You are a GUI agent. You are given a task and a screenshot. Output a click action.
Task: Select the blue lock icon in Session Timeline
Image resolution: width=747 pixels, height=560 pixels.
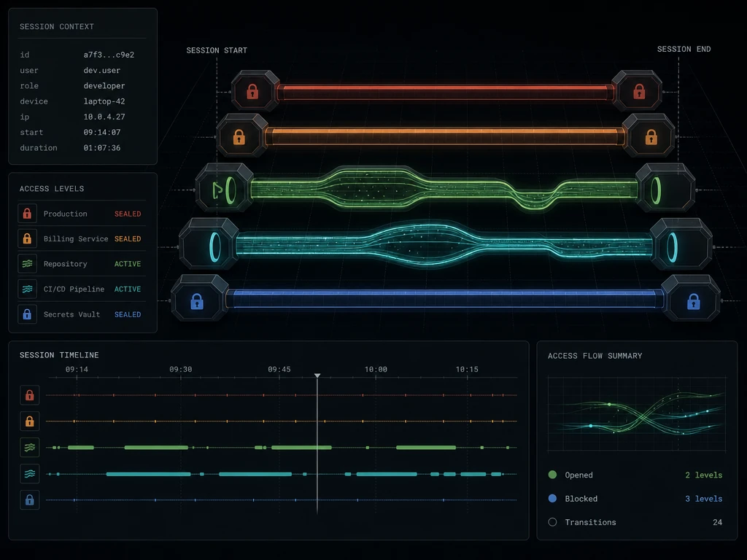point(29,500)
